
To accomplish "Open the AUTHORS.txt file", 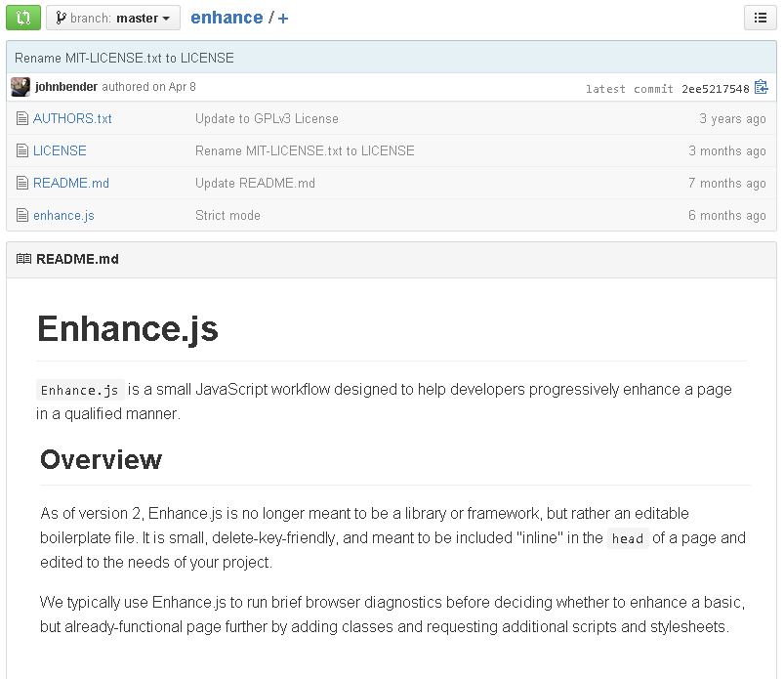I will click(x=72, y=118).
